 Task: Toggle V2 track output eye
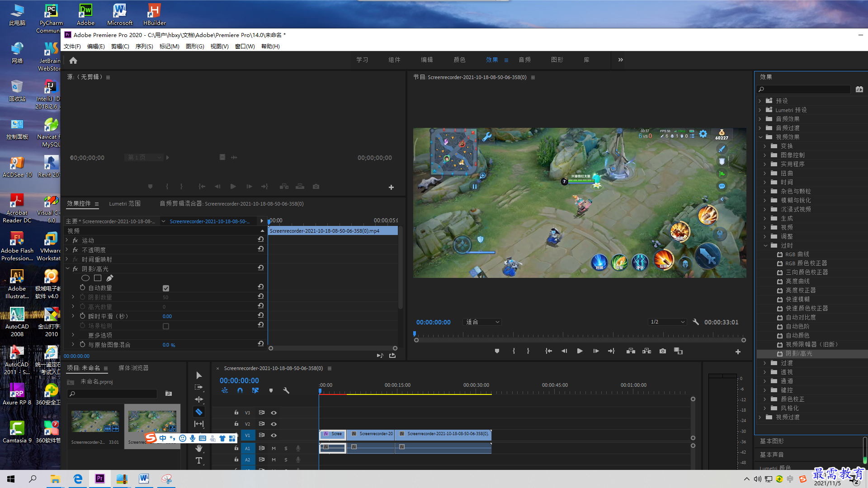point(274,424)
